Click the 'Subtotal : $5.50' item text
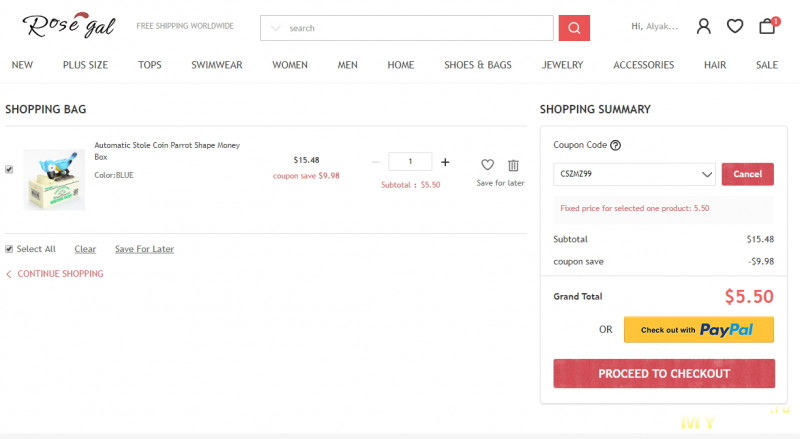 pos(411,185)
